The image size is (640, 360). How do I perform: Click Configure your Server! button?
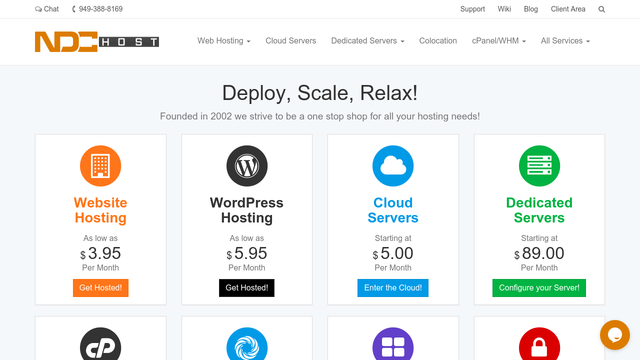coord(539,288)
